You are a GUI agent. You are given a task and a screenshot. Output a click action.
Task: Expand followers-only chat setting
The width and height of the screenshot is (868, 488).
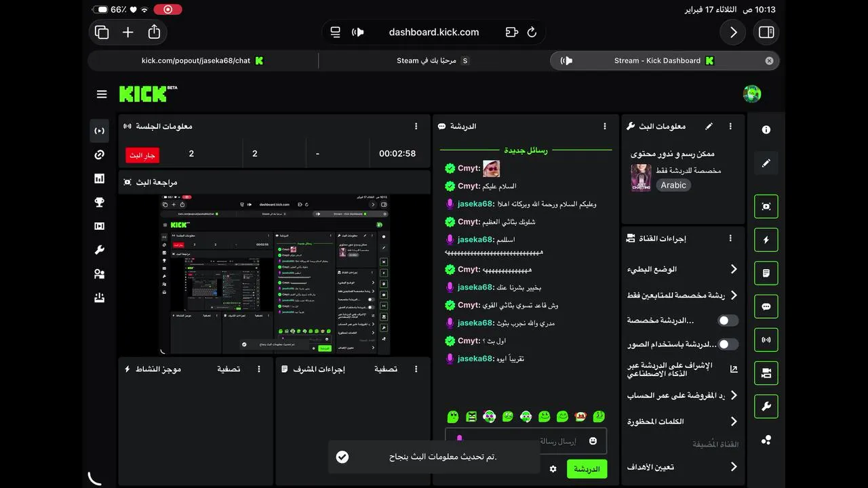(x=682, y=296)
